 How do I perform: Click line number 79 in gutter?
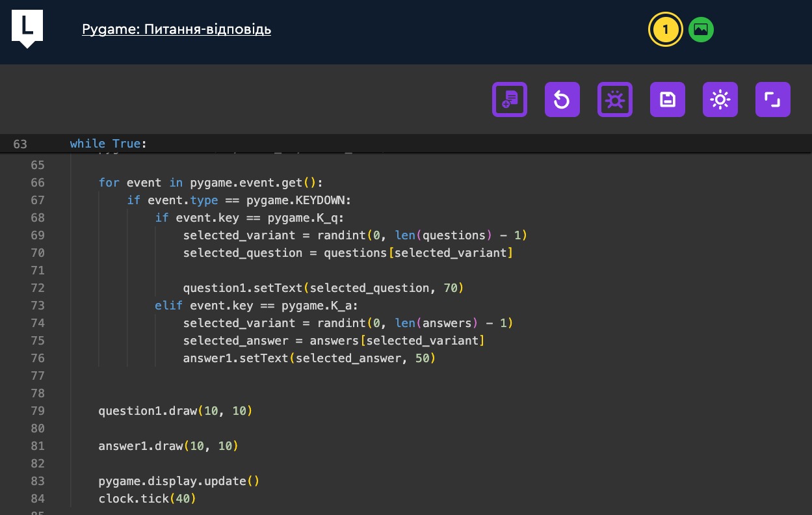tap(37, 411)
